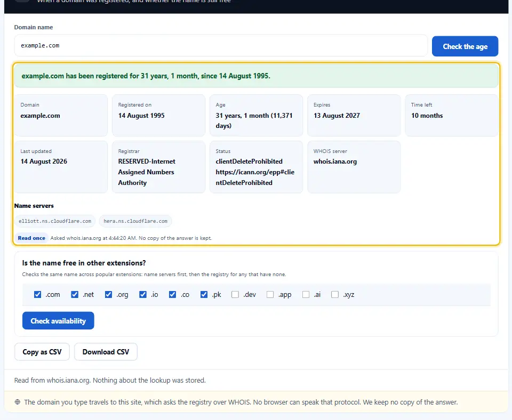The width and height of the screenshot is (512, 420).
Task: Tick the .app extension checkbox
Action: pos(270,294)
